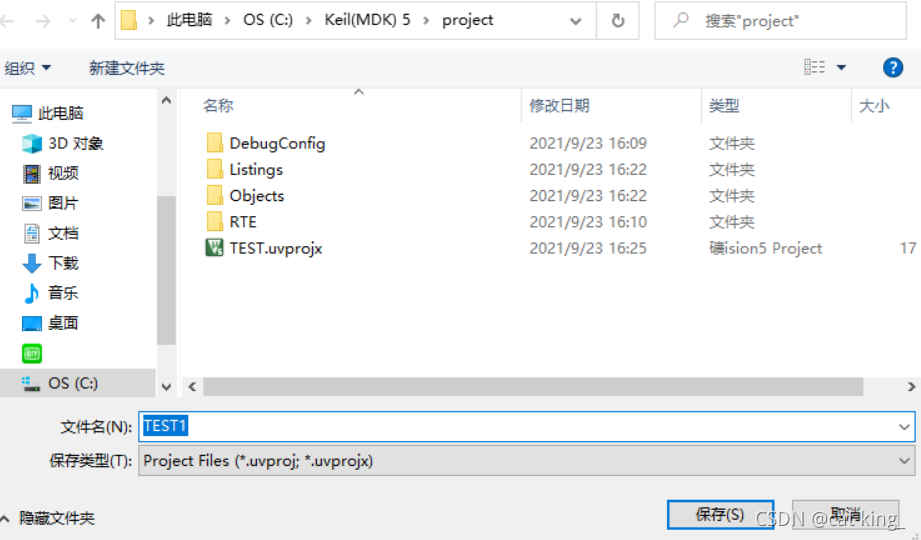Sort files by 修改日期 column
921x540 pixels.
559,106
